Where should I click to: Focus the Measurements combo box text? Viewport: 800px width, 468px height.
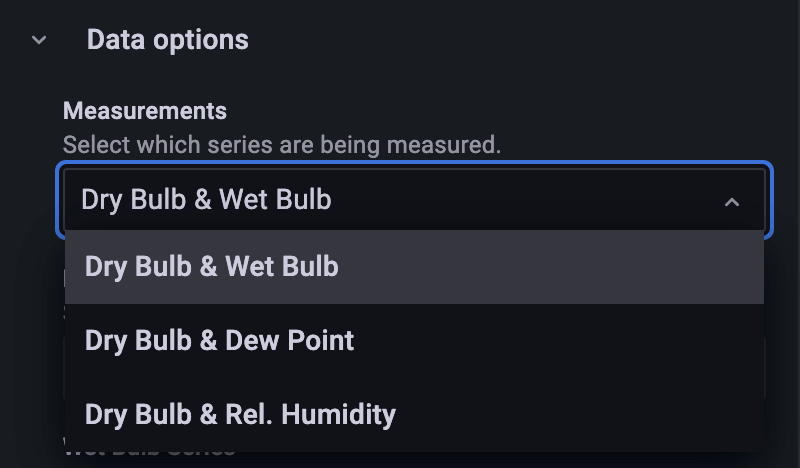click(206, 200)
